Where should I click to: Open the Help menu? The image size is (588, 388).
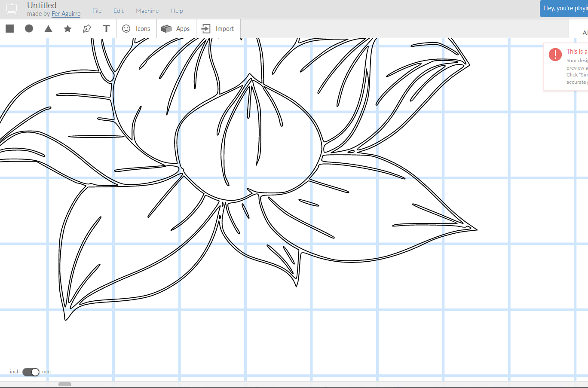click(177, 11)
